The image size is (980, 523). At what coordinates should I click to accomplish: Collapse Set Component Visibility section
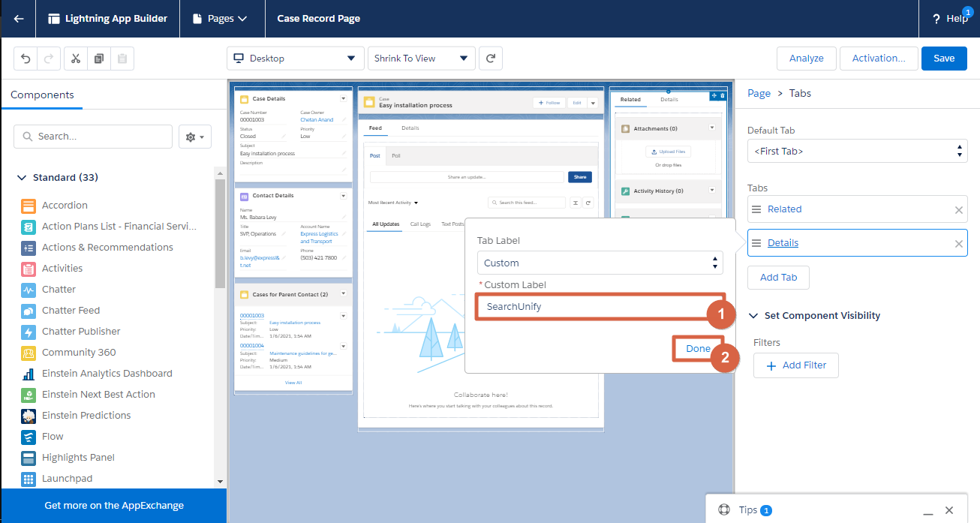pyautogui.click(x=753, y=316)
